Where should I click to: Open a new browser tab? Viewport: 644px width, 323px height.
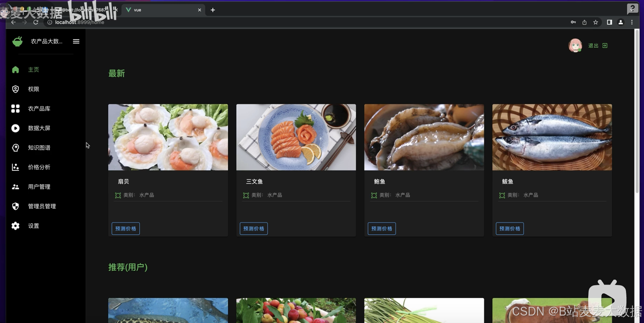pyautogui.click(x=213, y=10)
